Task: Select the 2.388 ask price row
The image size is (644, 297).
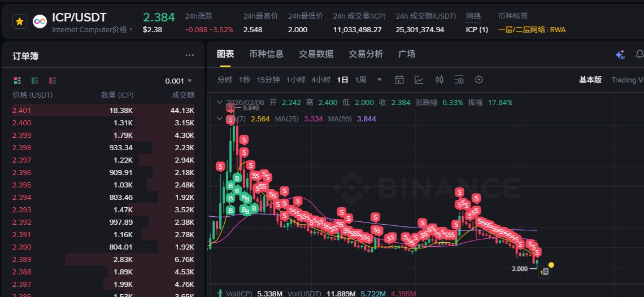Action: click(x=103, y=272)
